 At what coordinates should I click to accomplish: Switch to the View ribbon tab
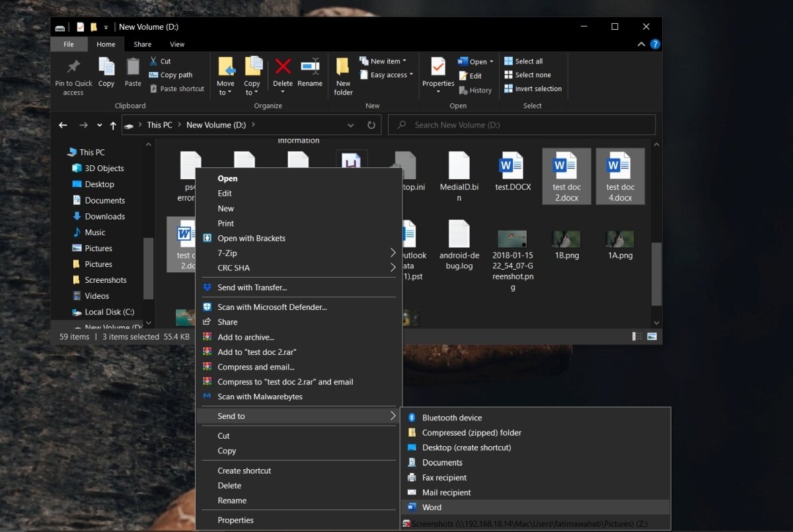(176, 44)
